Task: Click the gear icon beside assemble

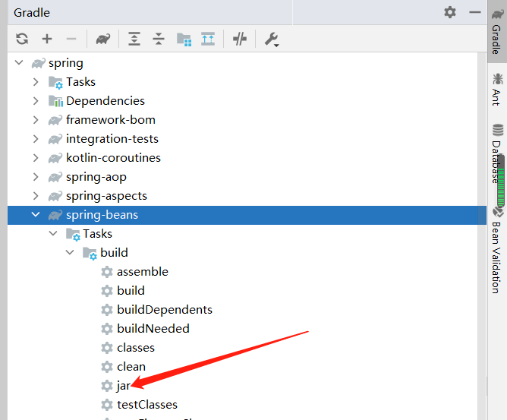Action: click(107, 272)
